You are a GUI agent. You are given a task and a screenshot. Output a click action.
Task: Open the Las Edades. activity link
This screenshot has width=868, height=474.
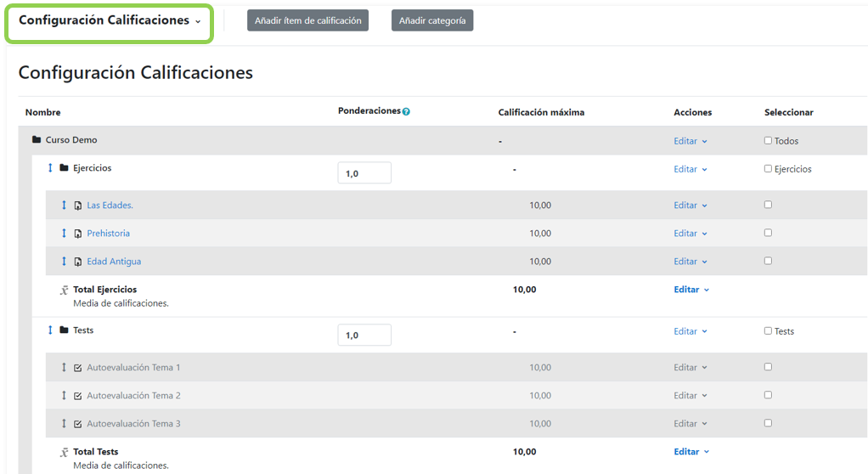click(x=110, y=206)
